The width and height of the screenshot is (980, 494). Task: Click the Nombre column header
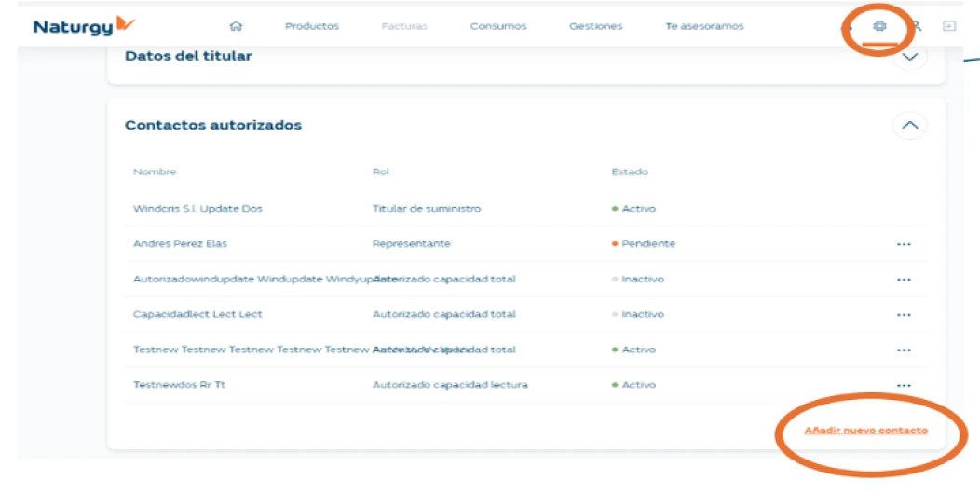(x=155, y=172)
